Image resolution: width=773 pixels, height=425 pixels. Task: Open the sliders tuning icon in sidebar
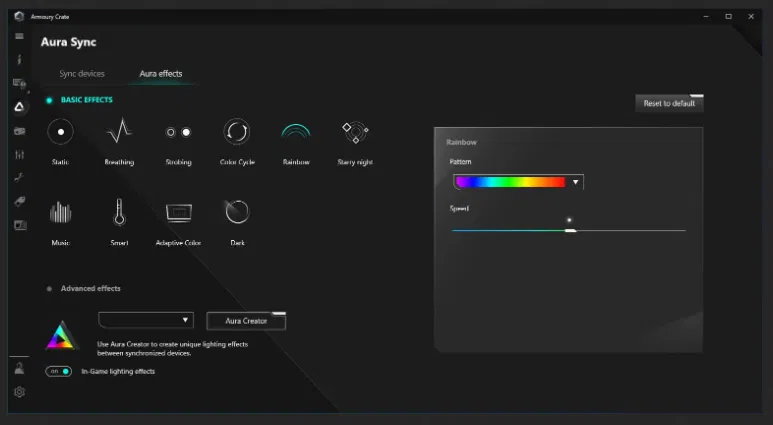point(19,154)
